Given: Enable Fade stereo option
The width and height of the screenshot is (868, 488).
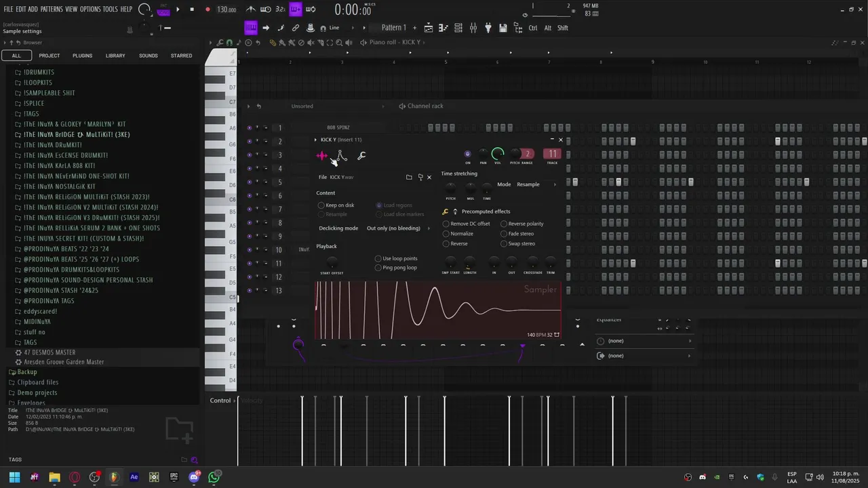Looking at the screenshot, I should [x=517, y=234].
